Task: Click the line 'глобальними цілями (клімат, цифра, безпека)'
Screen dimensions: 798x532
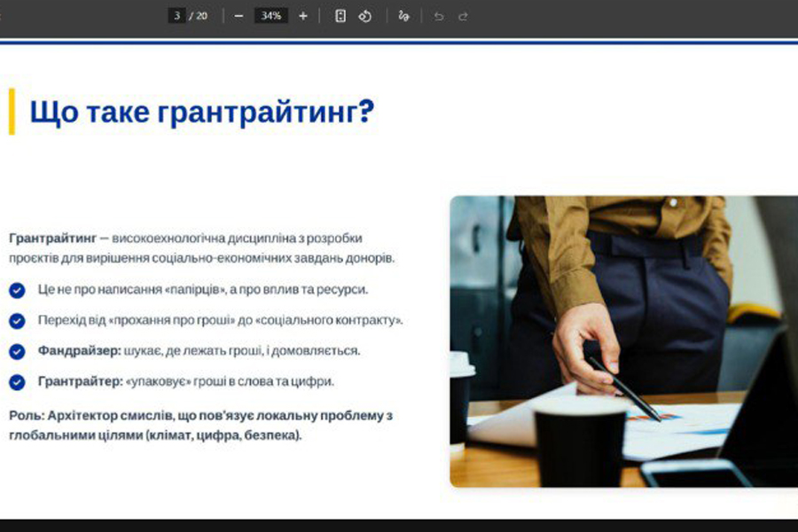Action: (155, 435)
